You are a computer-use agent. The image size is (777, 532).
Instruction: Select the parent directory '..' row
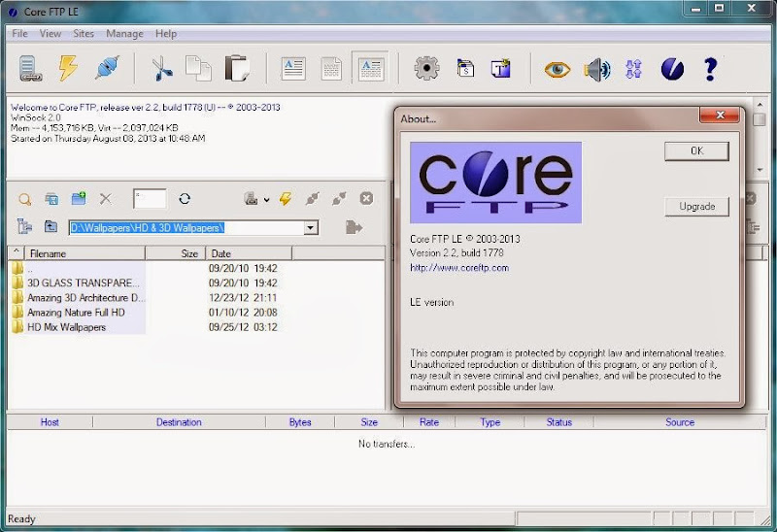78,268
